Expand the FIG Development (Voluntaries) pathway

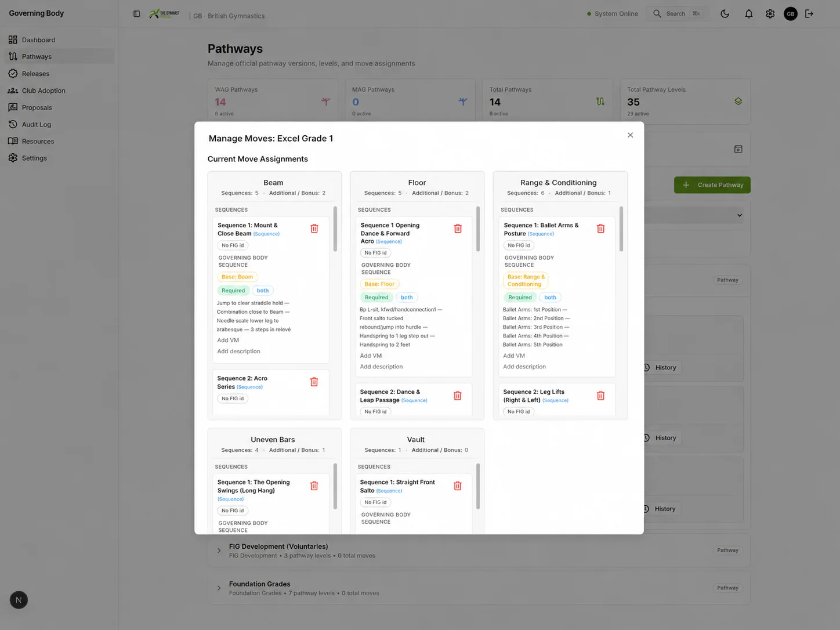pos(219,551)
